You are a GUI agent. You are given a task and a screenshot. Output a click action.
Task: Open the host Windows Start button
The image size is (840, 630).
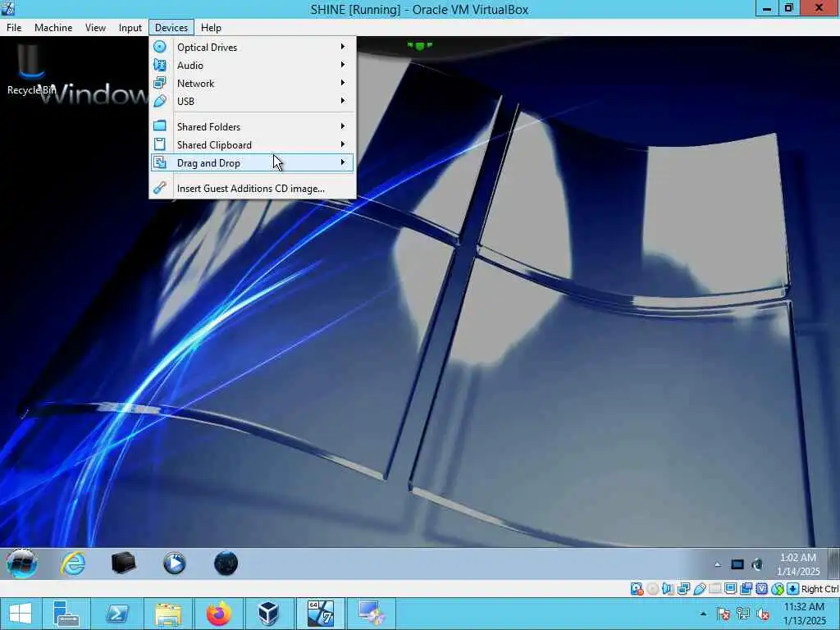(x=21, y=614)
